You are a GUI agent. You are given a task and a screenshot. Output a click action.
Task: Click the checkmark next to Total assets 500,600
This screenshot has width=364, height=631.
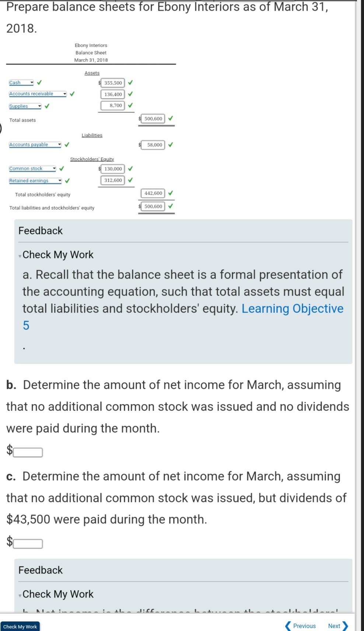[x=171, y=119]
